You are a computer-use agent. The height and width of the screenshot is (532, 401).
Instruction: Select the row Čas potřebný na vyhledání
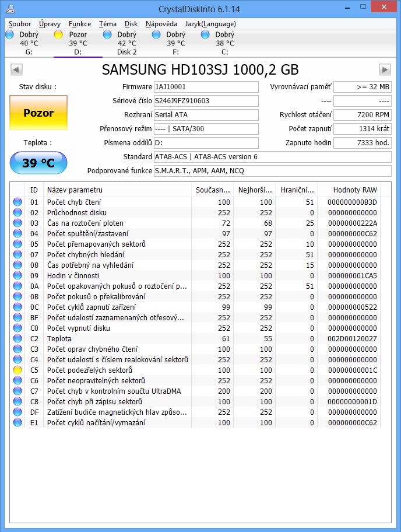tap(195, 265)
